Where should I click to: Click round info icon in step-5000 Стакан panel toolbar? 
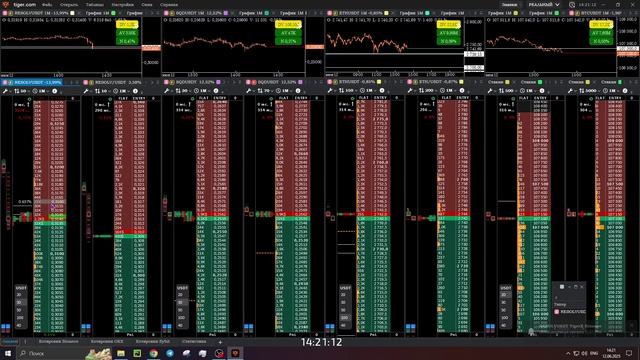625,91
